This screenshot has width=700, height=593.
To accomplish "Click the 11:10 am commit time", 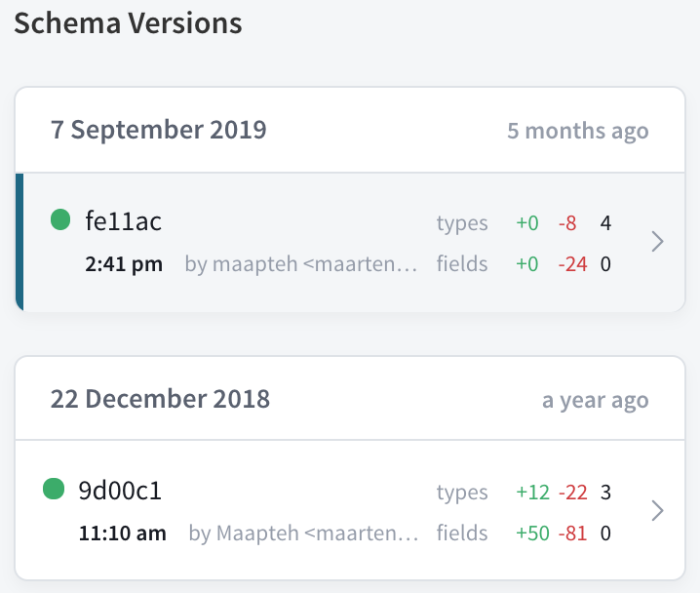I will coord(122,534).
